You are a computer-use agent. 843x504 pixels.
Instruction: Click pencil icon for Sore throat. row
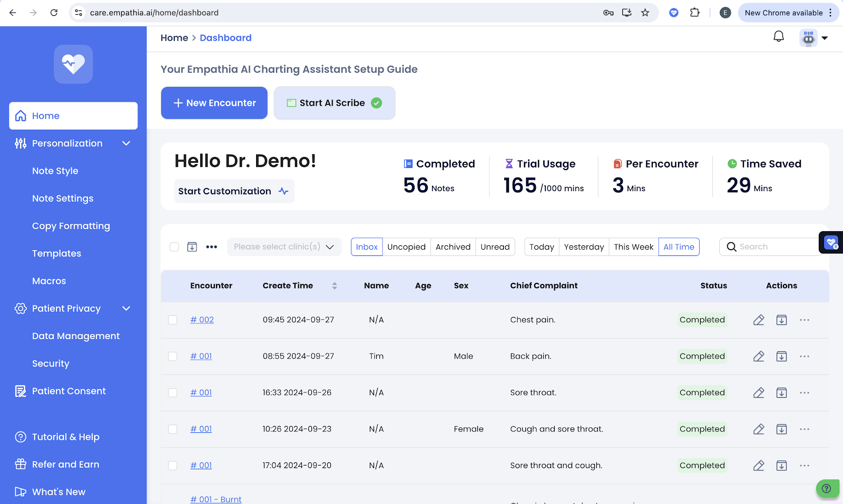click(759, 393)
